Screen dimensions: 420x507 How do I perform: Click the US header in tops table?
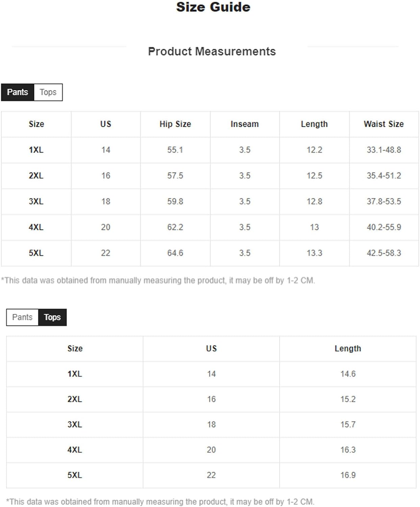(x=211, y=348)
